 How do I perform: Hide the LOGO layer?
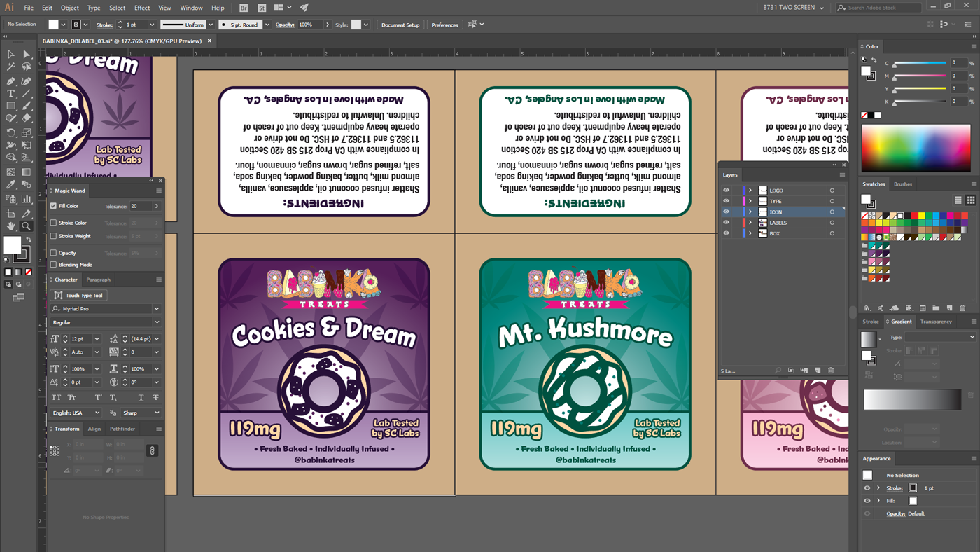(x=726, y=191)
